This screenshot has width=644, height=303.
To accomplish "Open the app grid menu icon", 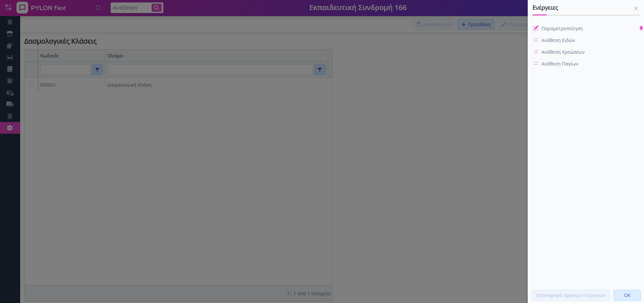I will click(x=8, y=7).
